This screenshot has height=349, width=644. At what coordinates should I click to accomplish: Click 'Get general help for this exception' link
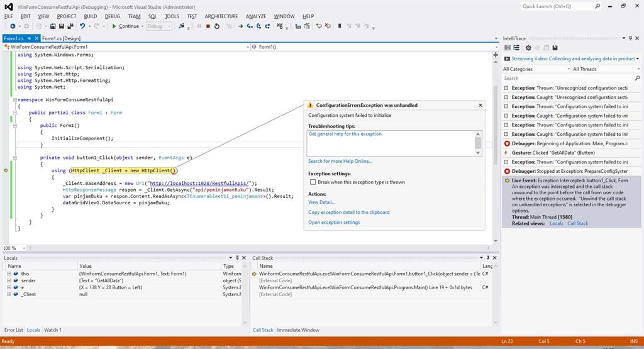click(345, 134)
